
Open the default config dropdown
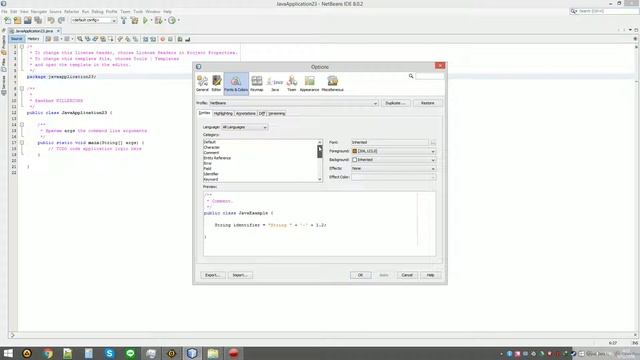pos(94,20)
